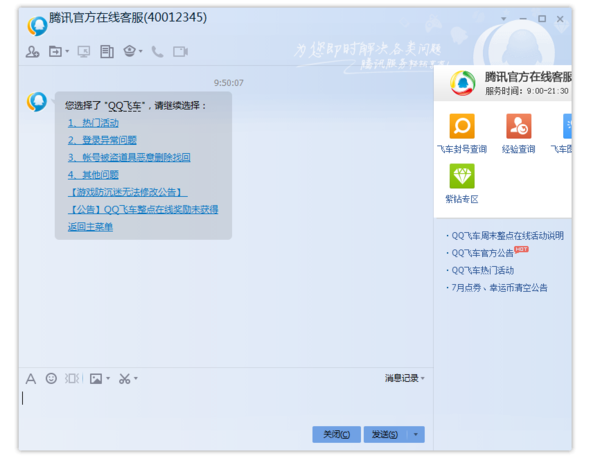
Task: Open the 消息记录 message history dropdown
Action: point(404,378)
